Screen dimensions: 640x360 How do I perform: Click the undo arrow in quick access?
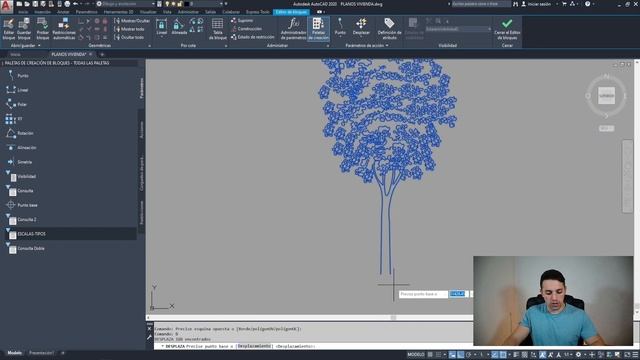click(75, 4)
